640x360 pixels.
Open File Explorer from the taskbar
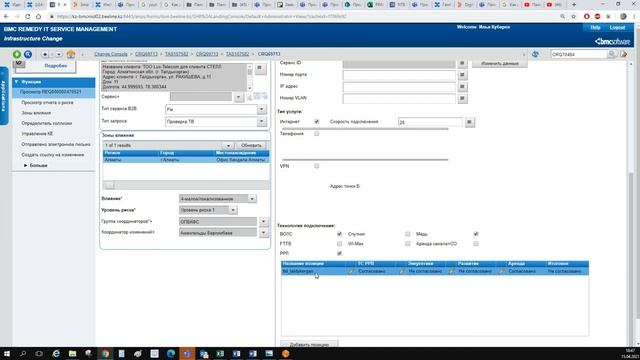(72, 354)
